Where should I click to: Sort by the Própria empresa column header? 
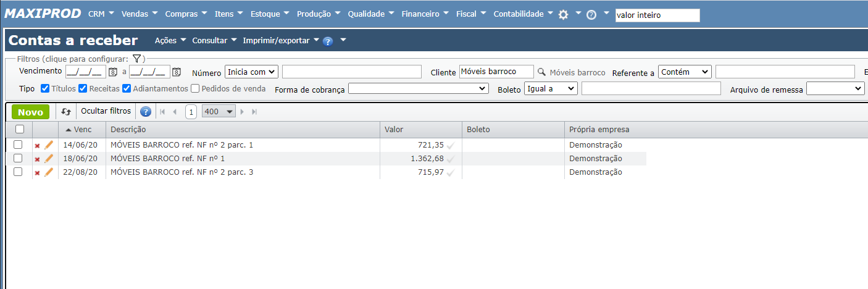coord(599,129)
